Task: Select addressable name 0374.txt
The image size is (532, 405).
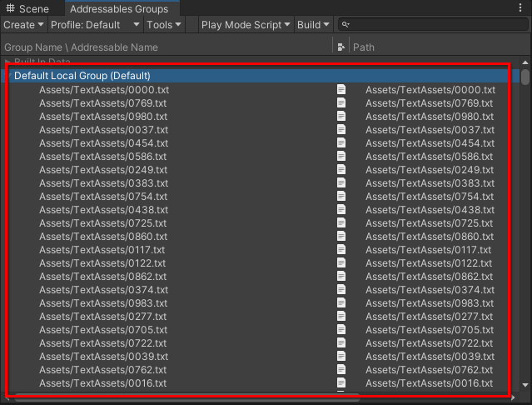Action: [103, 289]
